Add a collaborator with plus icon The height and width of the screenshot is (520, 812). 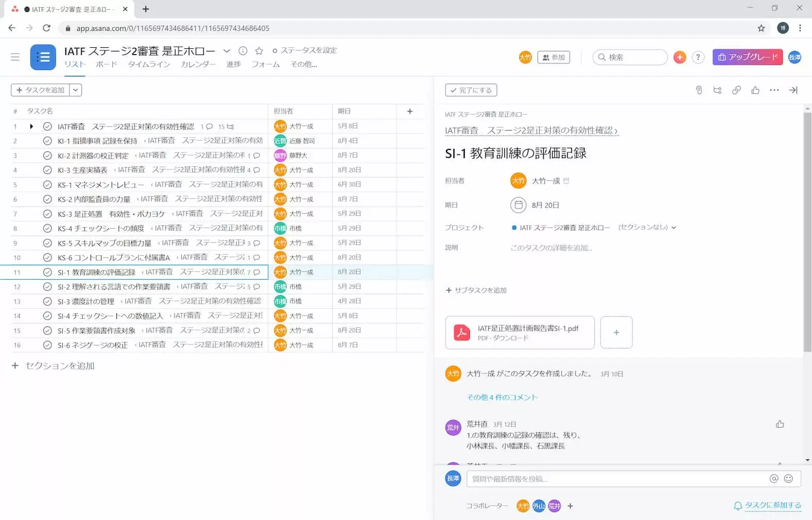tap(570, 506)
